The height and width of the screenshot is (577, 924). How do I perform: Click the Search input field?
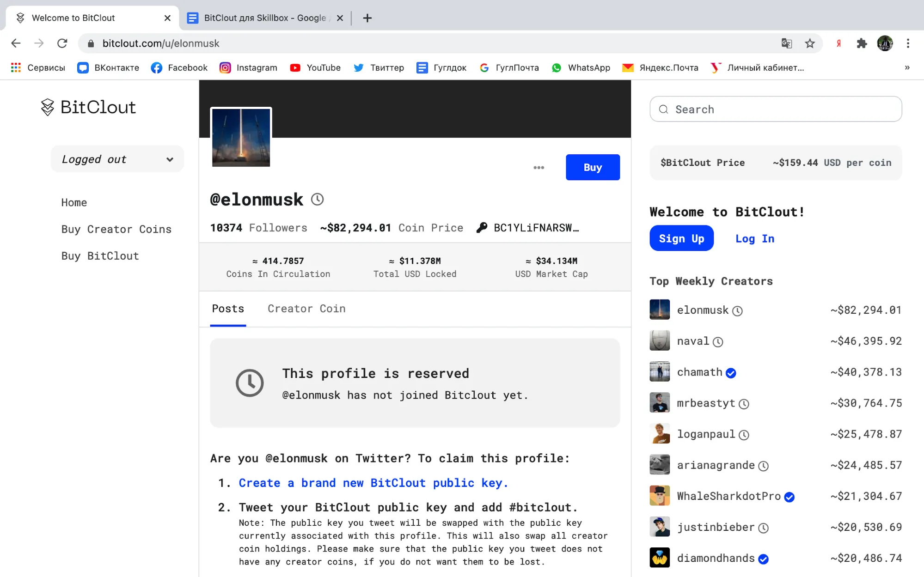click(x=776, y=109)
